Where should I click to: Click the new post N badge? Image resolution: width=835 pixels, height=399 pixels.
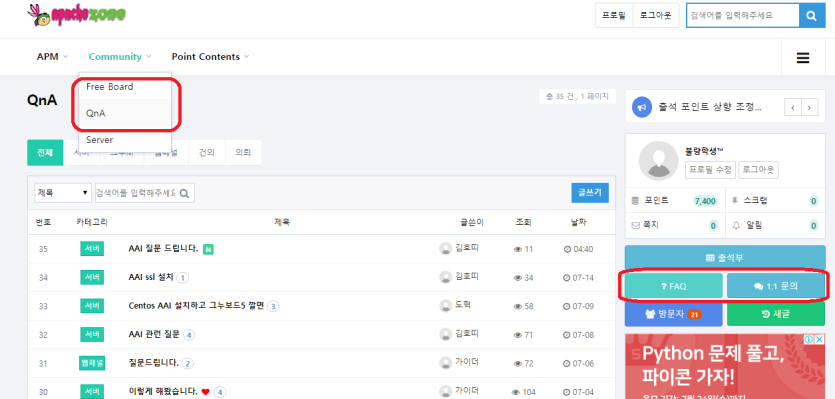point(208,249)
